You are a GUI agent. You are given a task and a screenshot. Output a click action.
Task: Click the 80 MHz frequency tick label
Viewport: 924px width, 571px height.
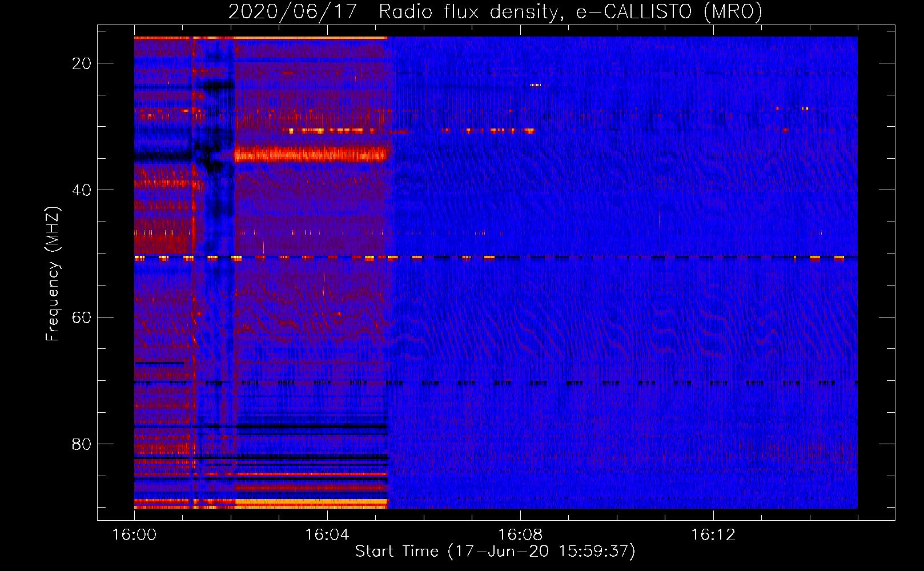(x=82, y=444)
